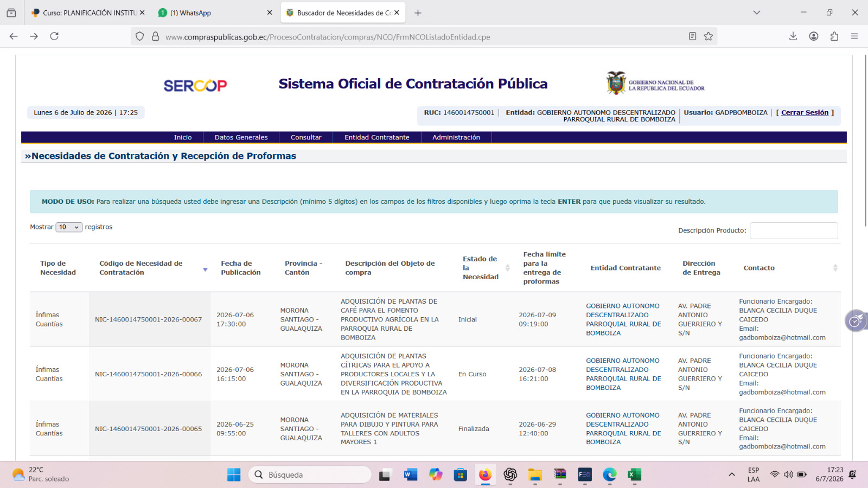Image resolution: width=868 pixels, height=488 pixels.
Task: Click the tracking protection shield icon
Action: [x=140, y=36]
